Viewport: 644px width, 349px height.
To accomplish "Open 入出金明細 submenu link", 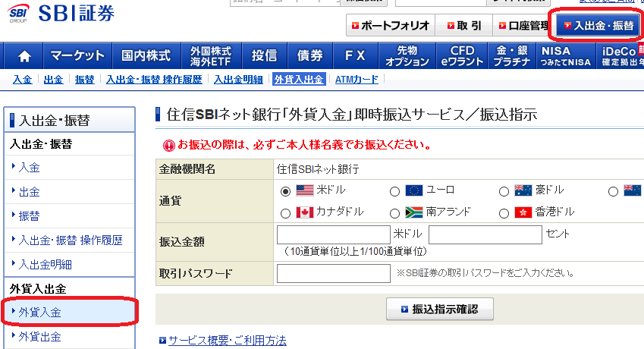I will click(x=238, y=79).
